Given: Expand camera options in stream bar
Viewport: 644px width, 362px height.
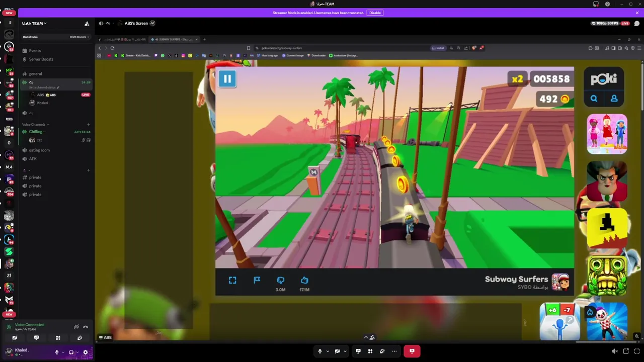Looking at the screenshot, I should pos(345,351).
